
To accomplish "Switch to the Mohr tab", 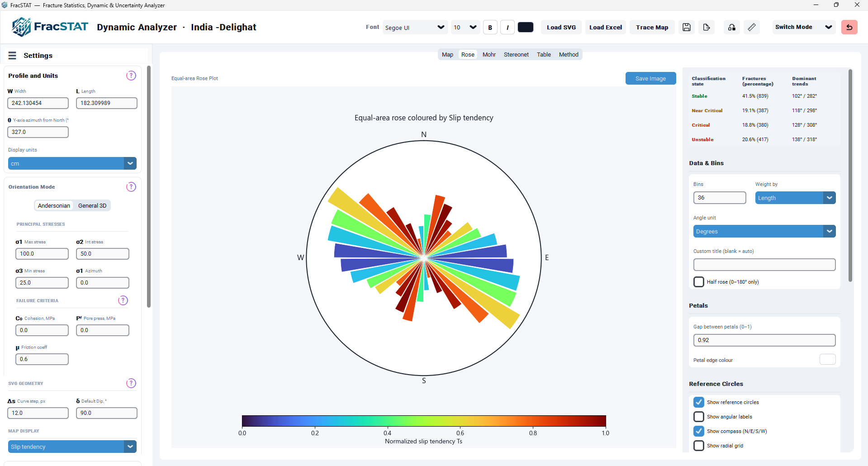I will (489, 54).
